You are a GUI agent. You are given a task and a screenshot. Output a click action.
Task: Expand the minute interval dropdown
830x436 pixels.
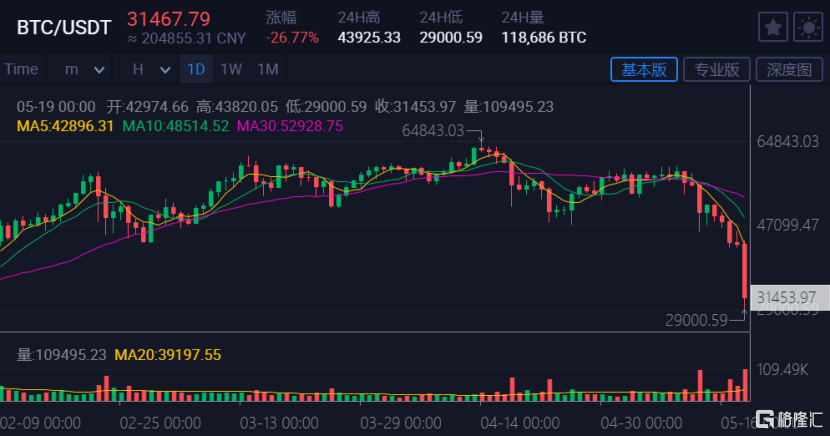tap(84, 69)
